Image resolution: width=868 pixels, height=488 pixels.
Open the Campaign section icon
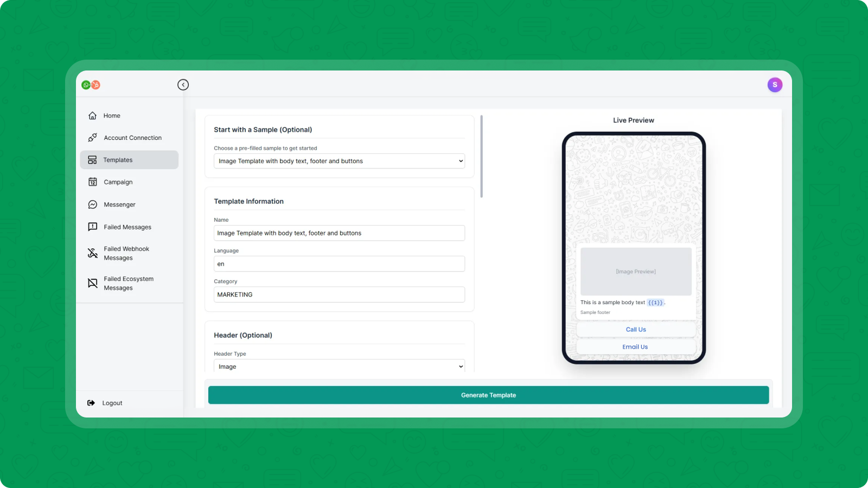pyautogui.click(x=92, y=182)
